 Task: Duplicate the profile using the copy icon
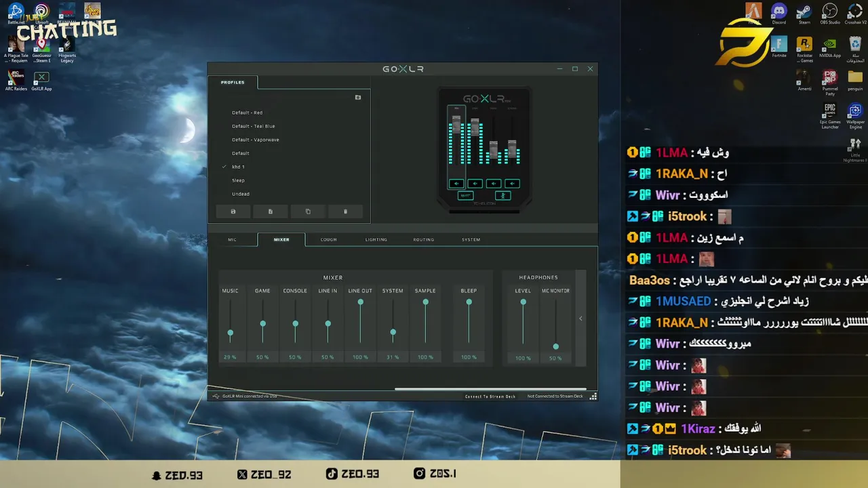click(x=308, y=211)
